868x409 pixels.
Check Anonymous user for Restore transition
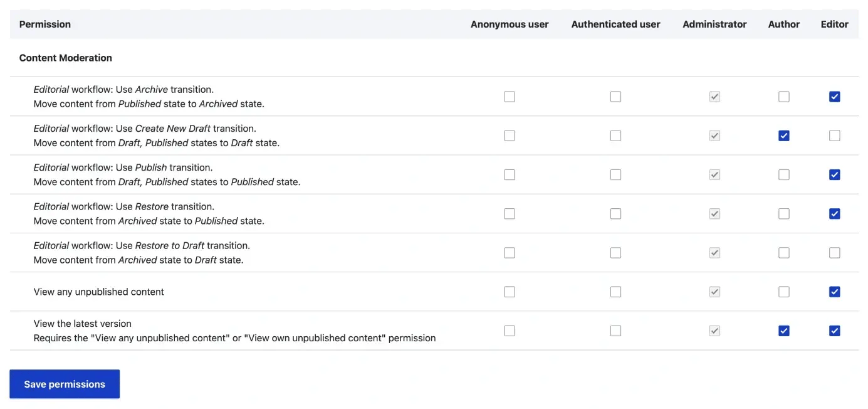(510, 213)
